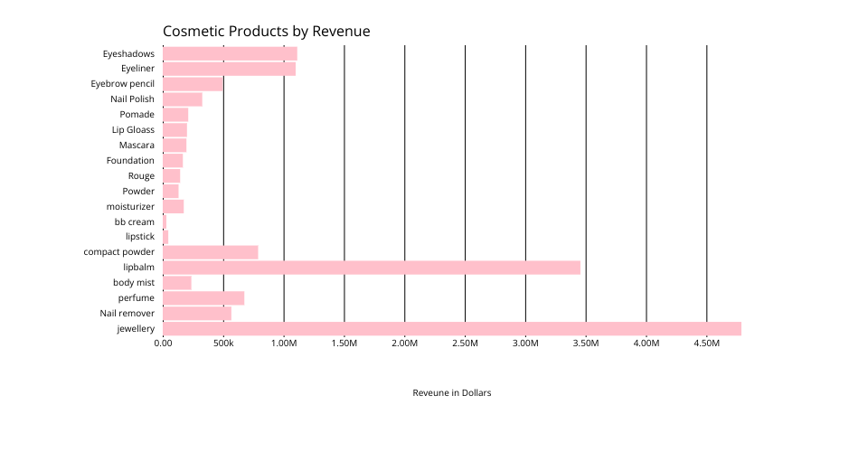Select the lipbalm bar in chart
The image size is (868, 452).
371,268
